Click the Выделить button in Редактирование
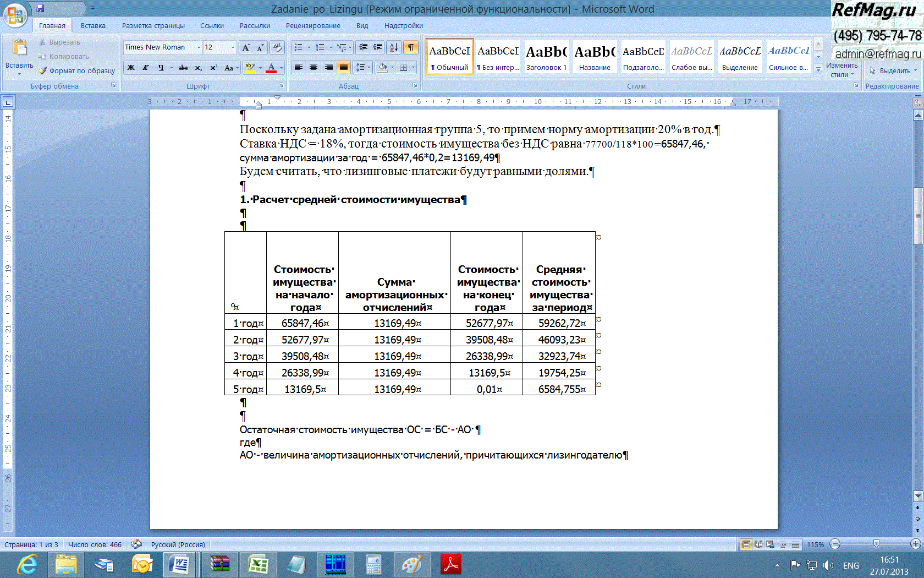The width and height of the screenshot is (924, 578). 894,70
